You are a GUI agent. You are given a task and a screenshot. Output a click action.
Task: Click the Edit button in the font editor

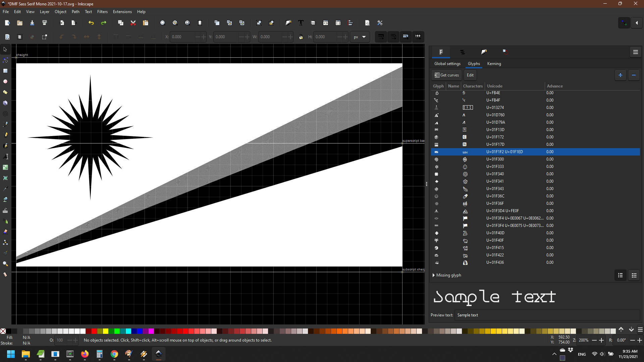470,75
